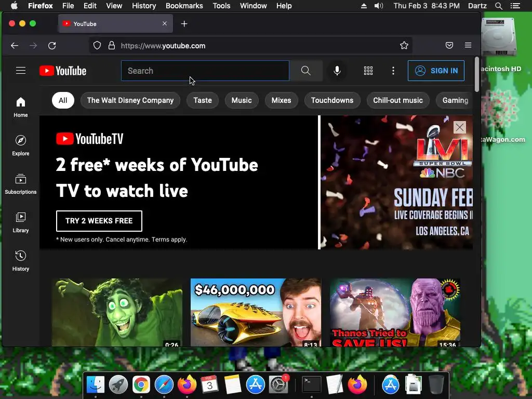
Task: Select the All filter chip
Action: pos(63,100)
